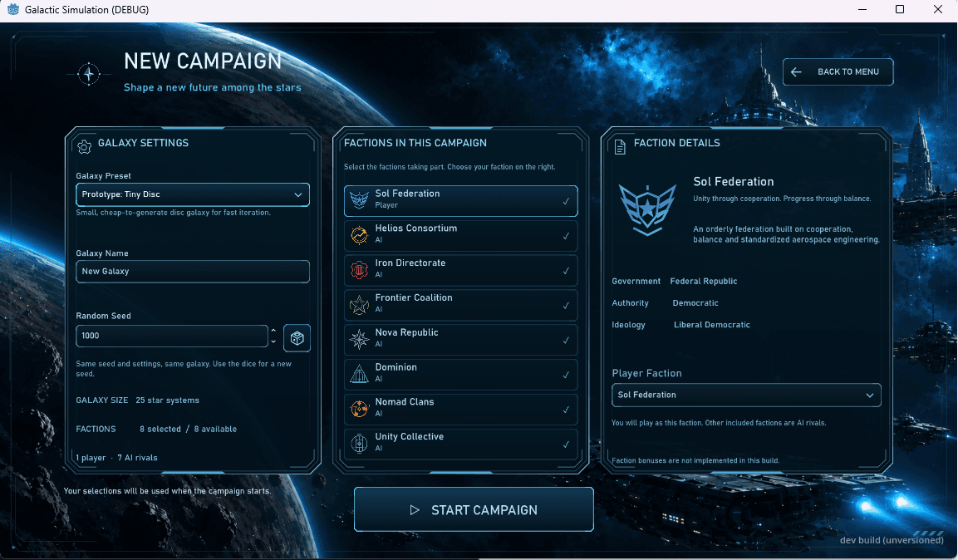
Task: Click the 'Federal Republic' government value
Action: (x=703, y=282)
